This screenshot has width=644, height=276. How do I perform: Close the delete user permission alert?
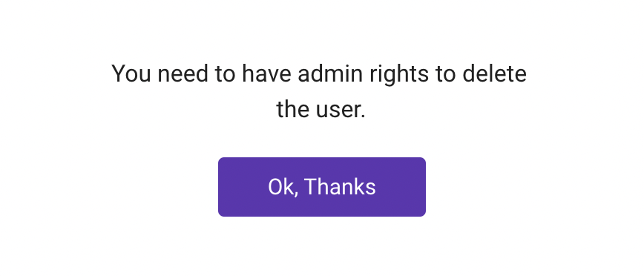tap(321, 187)
